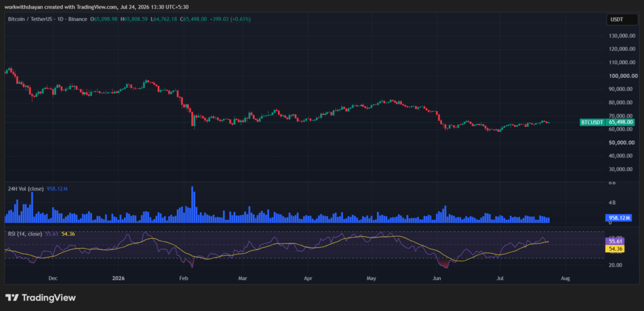This screenshot has width=644, height=311.
Task: Click the Dec label on time axis
Action: (x=53, y=278)
